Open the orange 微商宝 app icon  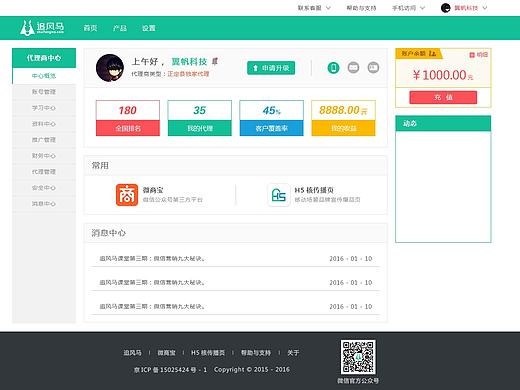pos(127,195)
